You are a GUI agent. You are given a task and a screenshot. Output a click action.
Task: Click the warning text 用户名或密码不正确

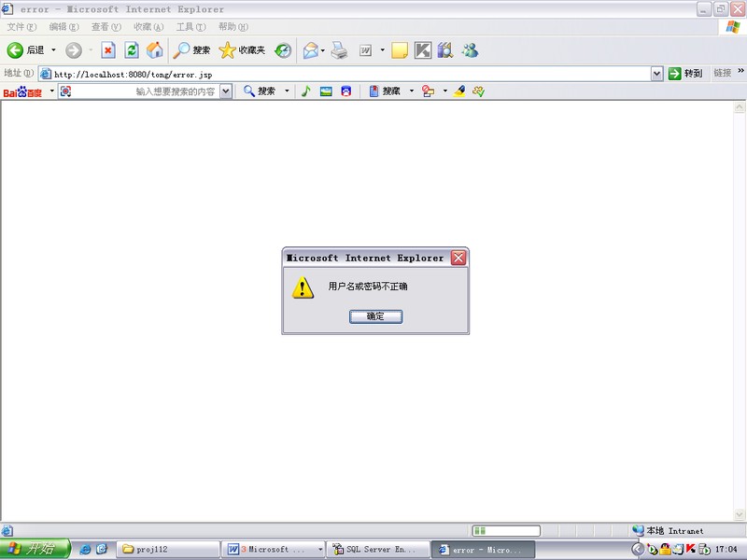click(368, 287)
